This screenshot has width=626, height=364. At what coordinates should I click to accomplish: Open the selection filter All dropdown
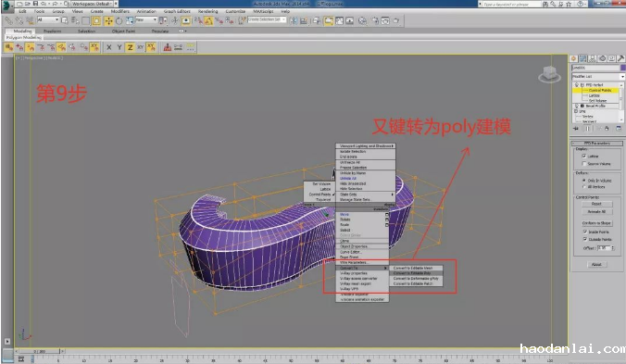pos(48,19)
